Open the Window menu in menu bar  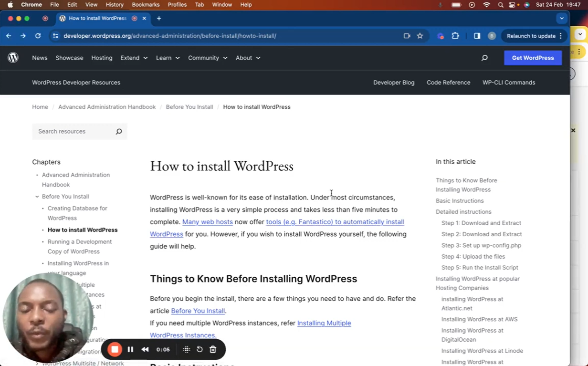222,5
